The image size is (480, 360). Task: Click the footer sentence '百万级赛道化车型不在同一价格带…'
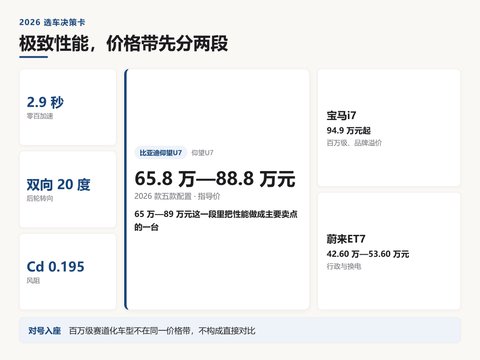162,331
